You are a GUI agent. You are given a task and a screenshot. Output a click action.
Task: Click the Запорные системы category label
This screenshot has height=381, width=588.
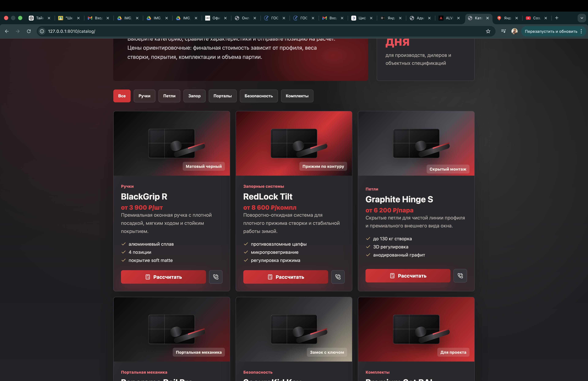click(264, 186)
